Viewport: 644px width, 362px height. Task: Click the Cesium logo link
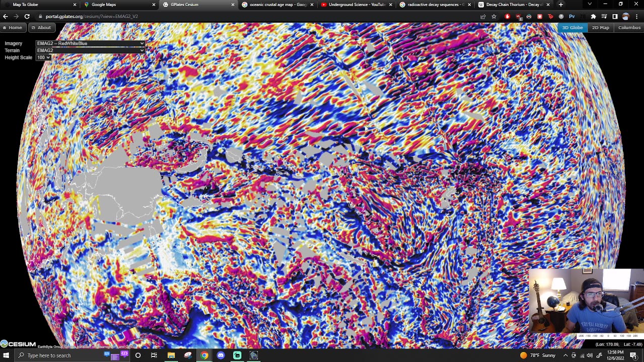click(x=18, y=344)
